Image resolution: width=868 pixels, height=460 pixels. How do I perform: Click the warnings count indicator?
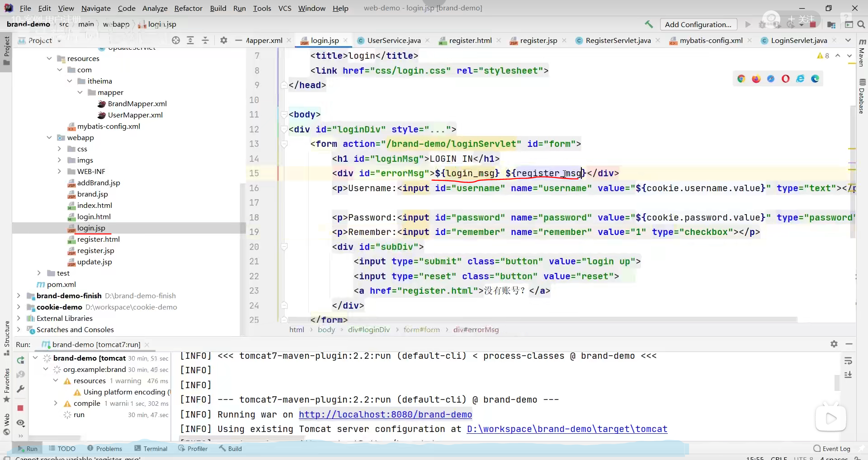pyautogui.click(x=823, y=56)
